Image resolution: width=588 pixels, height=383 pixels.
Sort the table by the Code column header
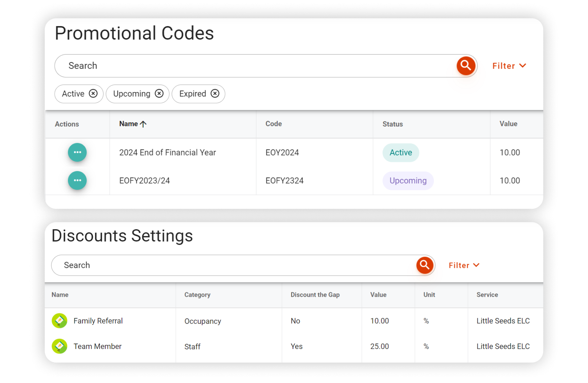tap(273, 124)
